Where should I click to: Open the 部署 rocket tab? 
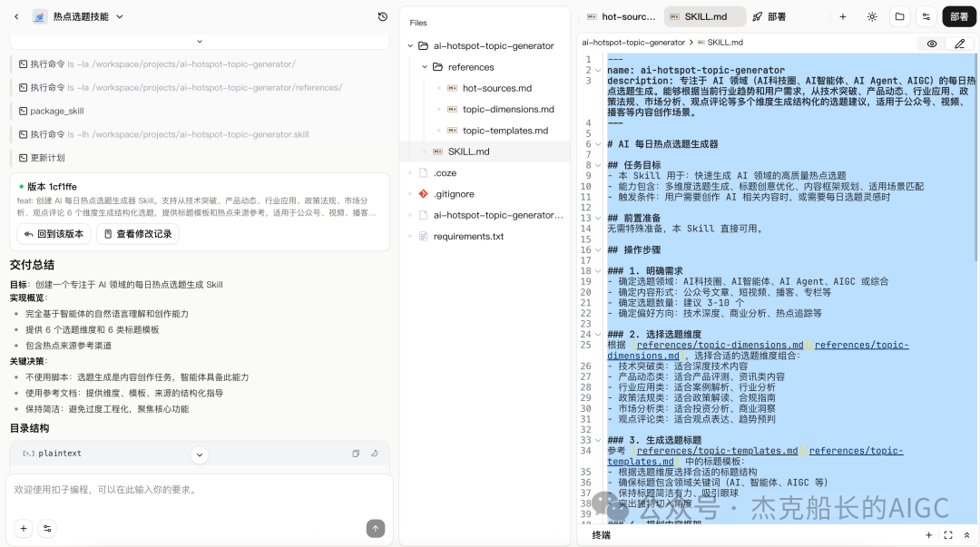tap(769, 17)
